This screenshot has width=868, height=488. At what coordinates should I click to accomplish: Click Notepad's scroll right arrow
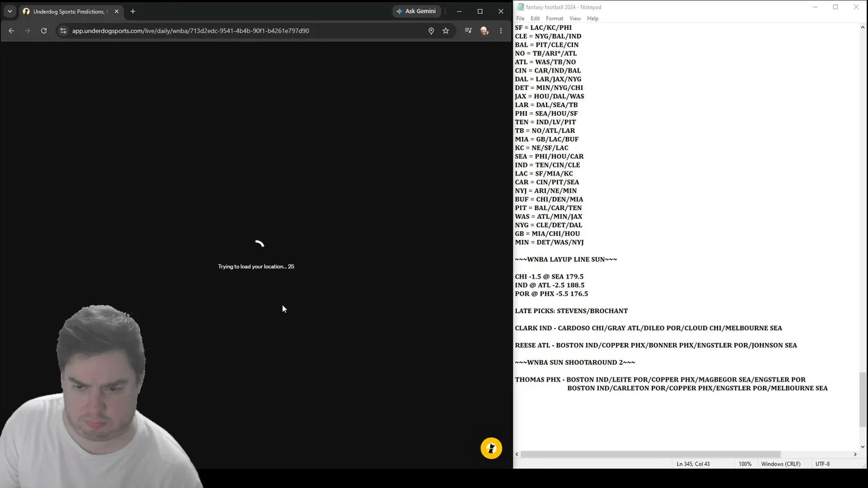[854, 454]
